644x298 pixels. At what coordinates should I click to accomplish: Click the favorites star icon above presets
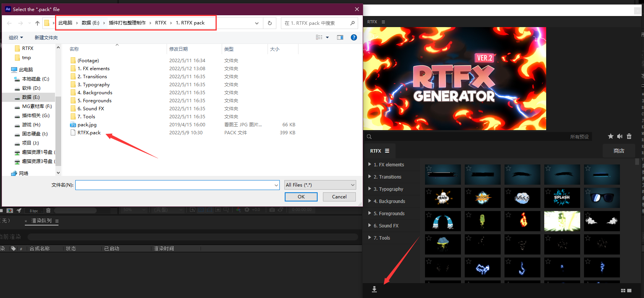[x=610, y=136]
